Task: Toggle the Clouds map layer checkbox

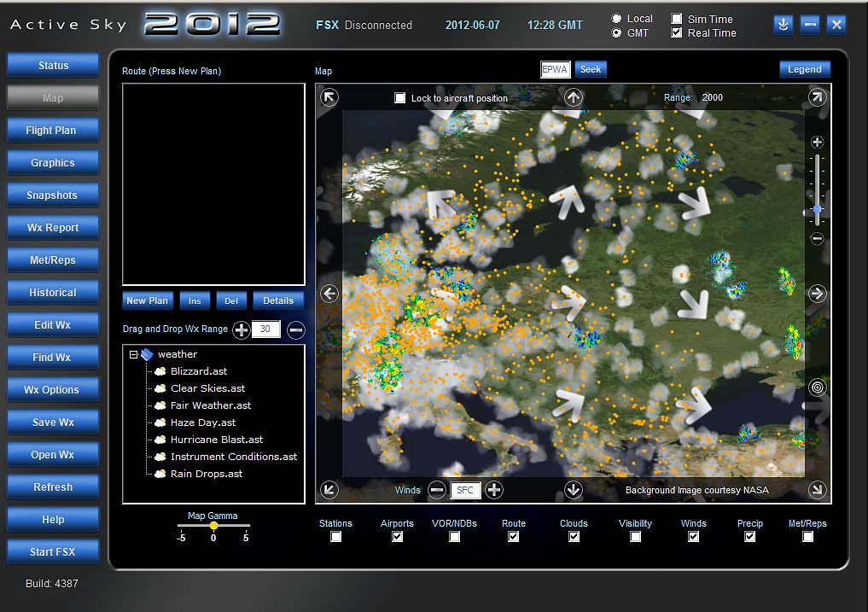Action: click(x=574, y=537)
